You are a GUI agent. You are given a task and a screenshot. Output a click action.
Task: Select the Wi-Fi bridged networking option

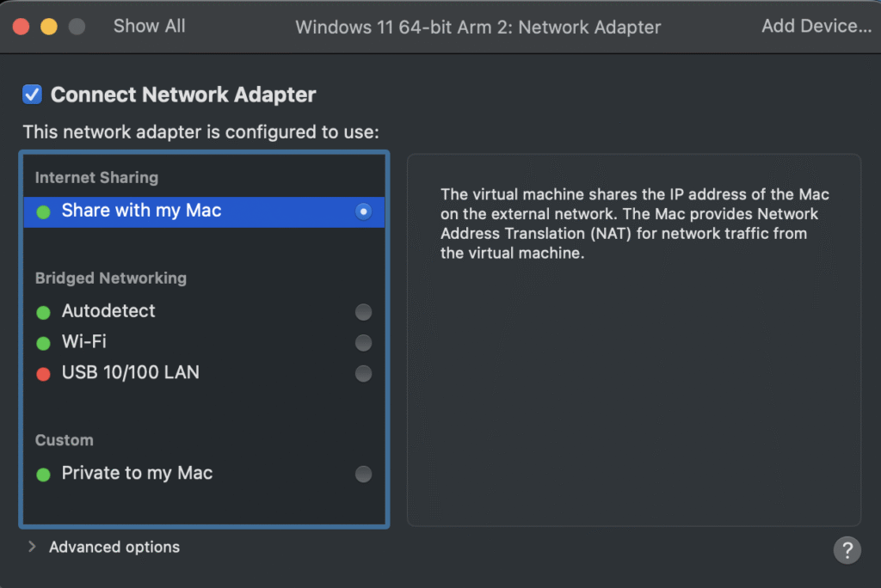click(363, 342)
